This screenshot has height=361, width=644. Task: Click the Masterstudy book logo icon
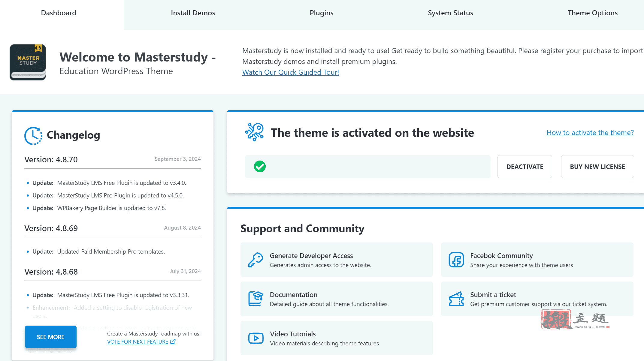coord(28,62)
